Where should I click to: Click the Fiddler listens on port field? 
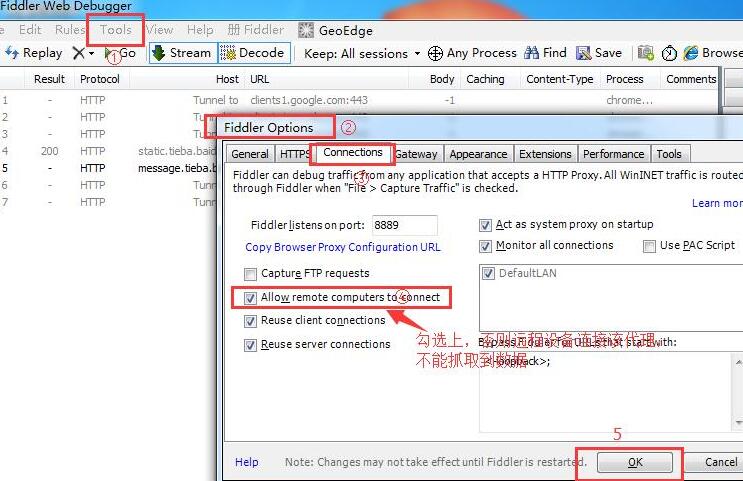[x=404, y=225]
